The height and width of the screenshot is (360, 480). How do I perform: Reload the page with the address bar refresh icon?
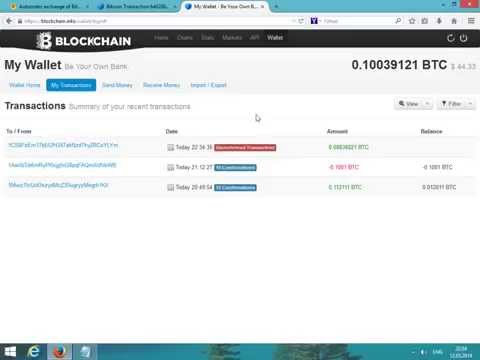coord(301,21)
